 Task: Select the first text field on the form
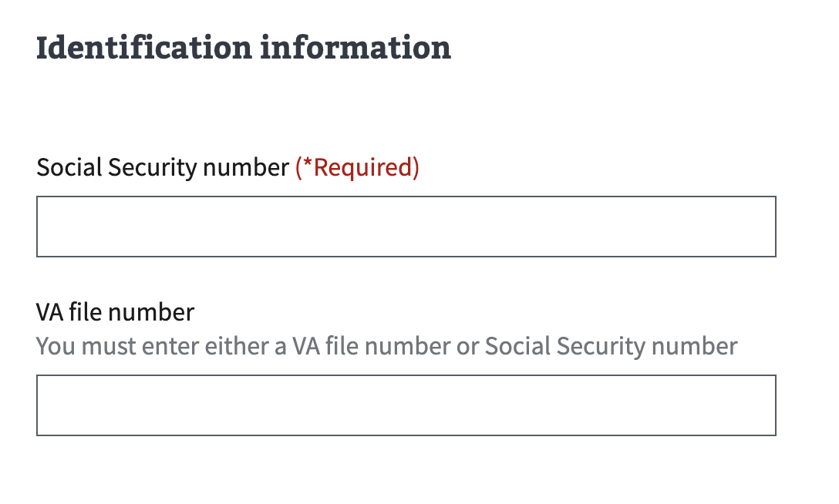(x=406, y=227)
